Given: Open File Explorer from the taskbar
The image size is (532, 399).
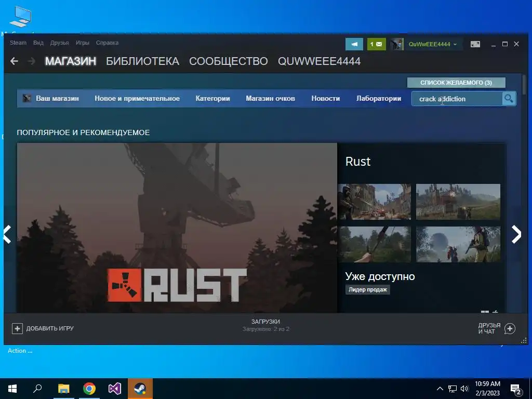Looking at the screenshot, I should coord(64,389).
